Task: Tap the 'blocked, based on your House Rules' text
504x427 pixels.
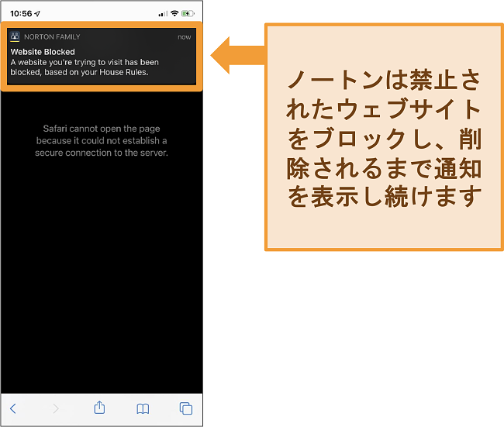Action: coord(79,72)
